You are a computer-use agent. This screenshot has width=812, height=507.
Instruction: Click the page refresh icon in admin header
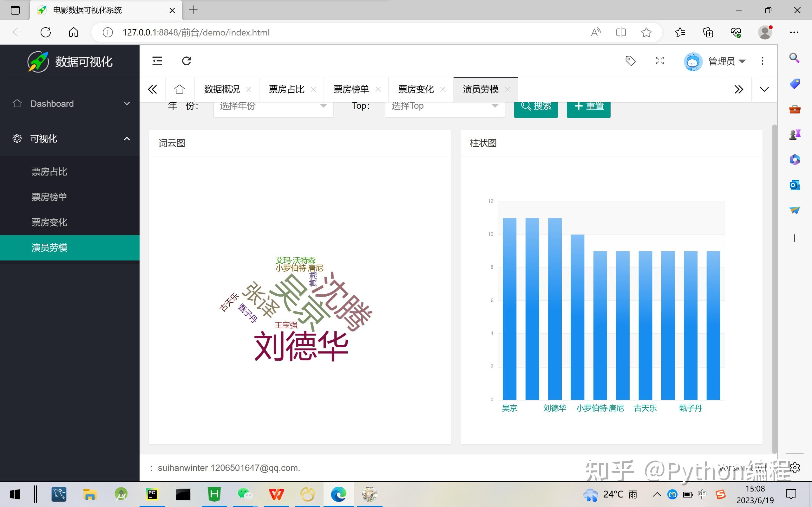pos(187,61)
